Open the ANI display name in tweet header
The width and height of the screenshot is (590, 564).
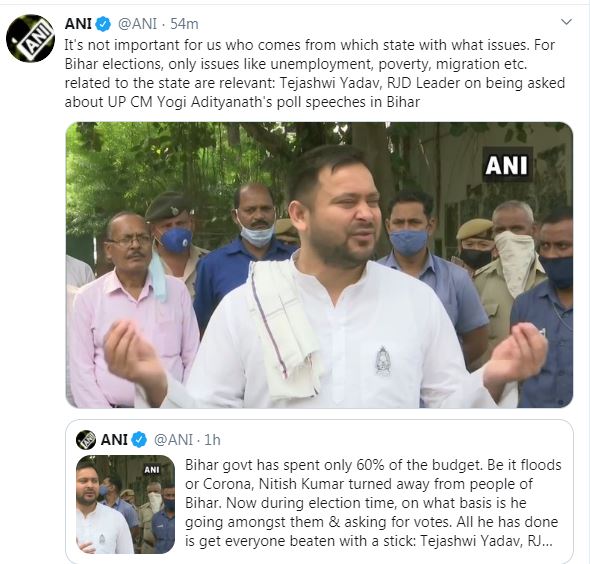coord(78,24)
